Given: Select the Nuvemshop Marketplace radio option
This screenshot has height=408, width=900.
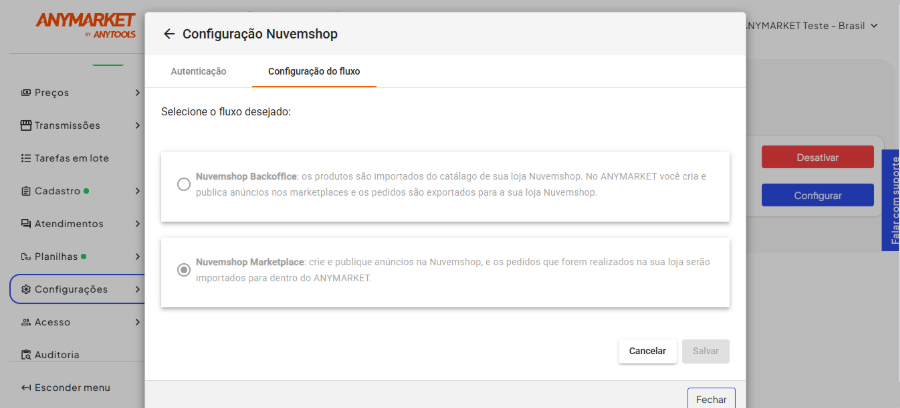Looking at the screenshot, I should pyautogui.click(x=184, y=270).
